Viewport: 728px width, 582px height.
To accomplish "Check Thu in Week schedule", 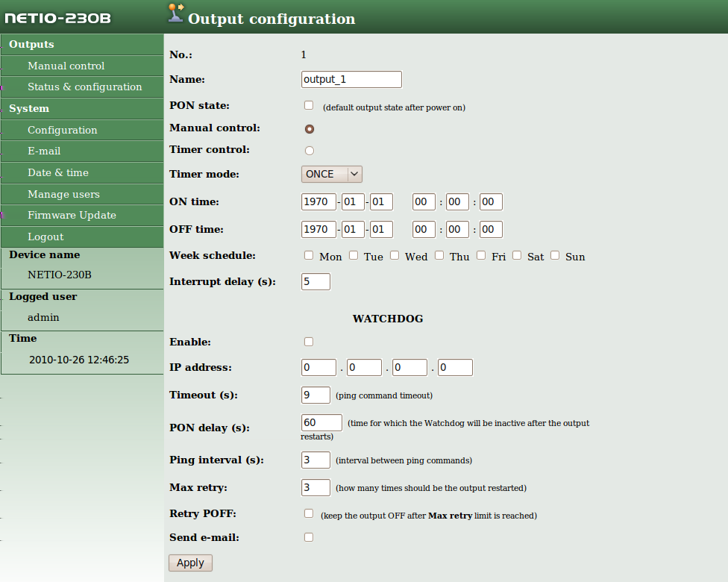I will (439, 255).
